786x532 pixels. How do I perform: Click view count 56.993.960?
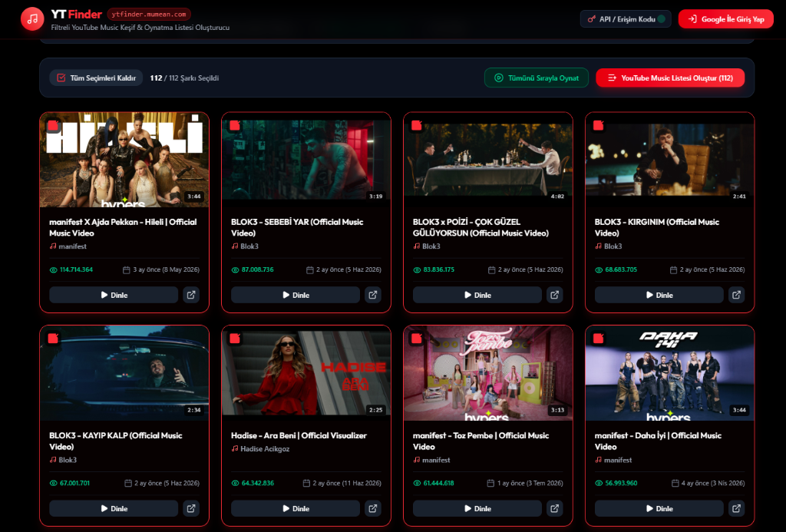pos(621,484)
